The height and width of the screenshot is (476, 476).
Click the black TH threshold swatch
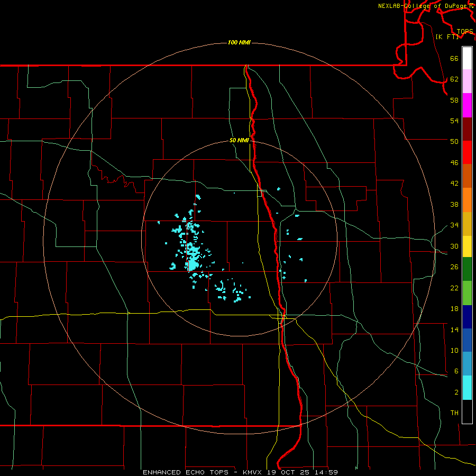(x=467, y=411)
